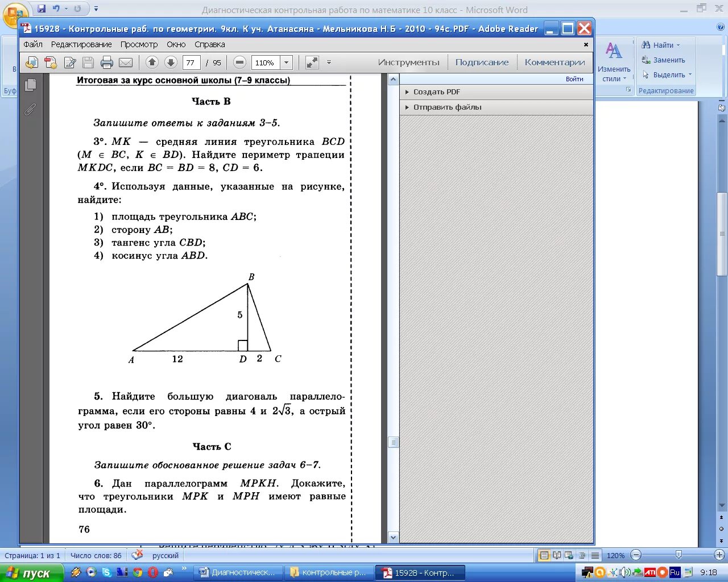Open the Подписание pane tab
This screenshot has width=728, height=582.
click(482, 63)
